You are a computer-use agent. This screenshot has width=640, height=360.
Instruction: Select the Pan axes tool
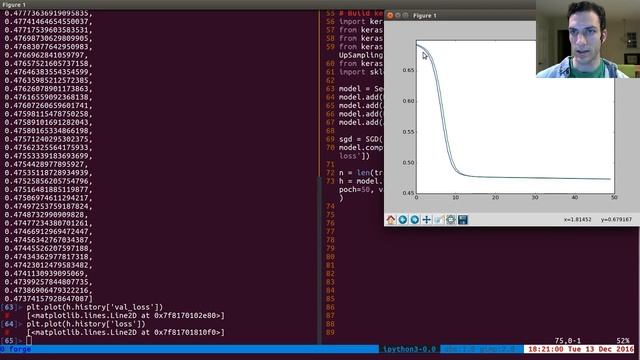[427, 220]
